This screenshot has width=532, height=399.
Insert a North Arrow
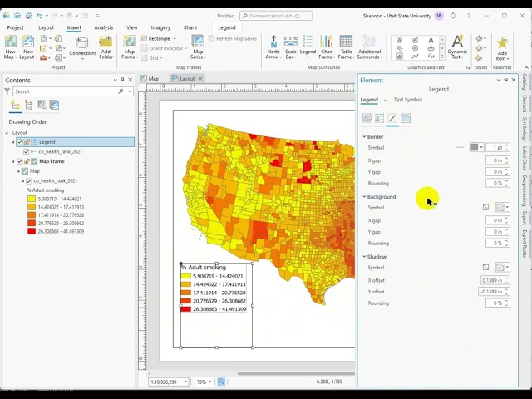pyautogui.click(x=273, y=47)
